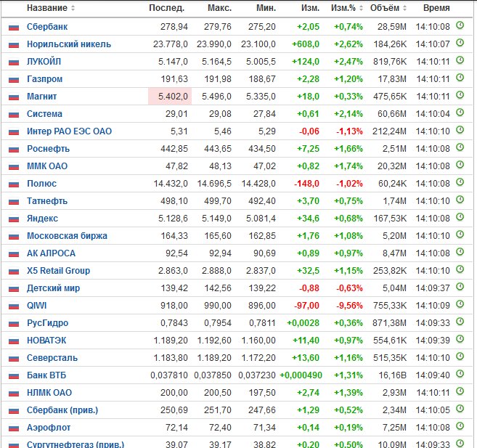477x448 pixels.
Task: Click Банк ВТБ volume 16,16B
Action: tap(393, 375)
